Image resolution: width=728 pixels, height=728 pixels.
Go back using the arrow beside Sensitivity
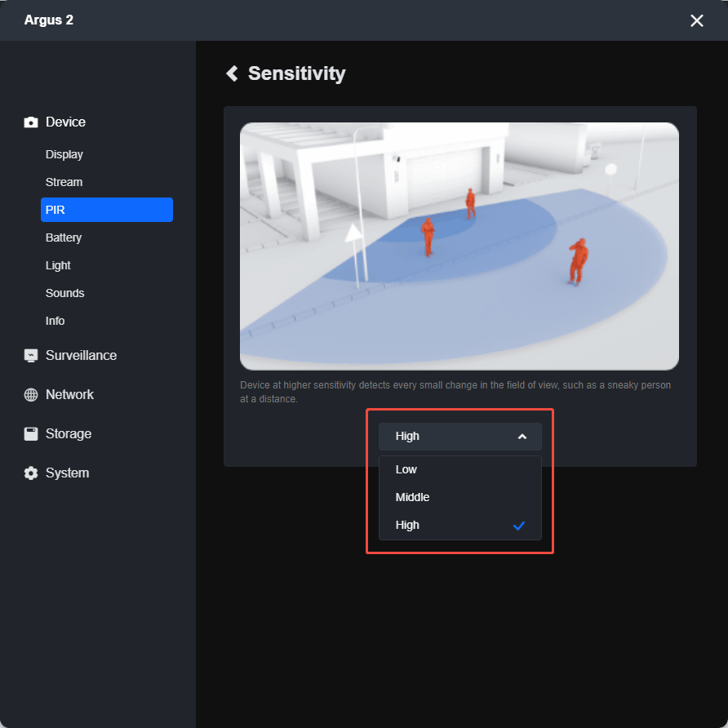point(232,73)
